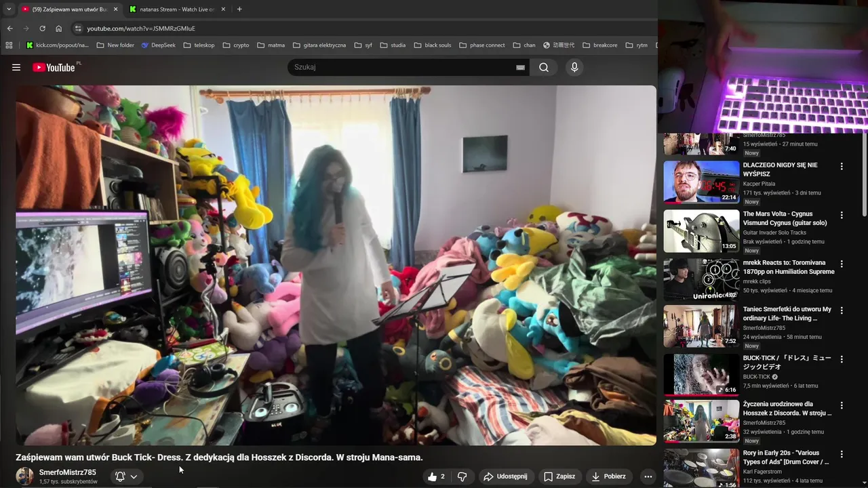Open the Chrome apps grid icon

point(9,45)
